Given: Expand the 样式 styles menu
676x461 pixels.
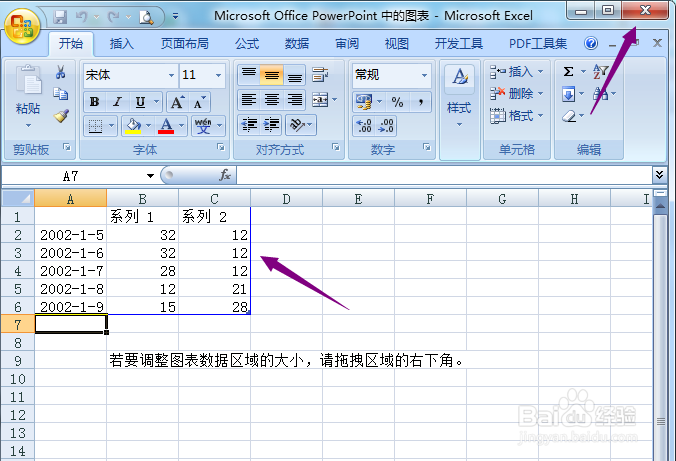Looking at the screenshot, I should (459, 110).
